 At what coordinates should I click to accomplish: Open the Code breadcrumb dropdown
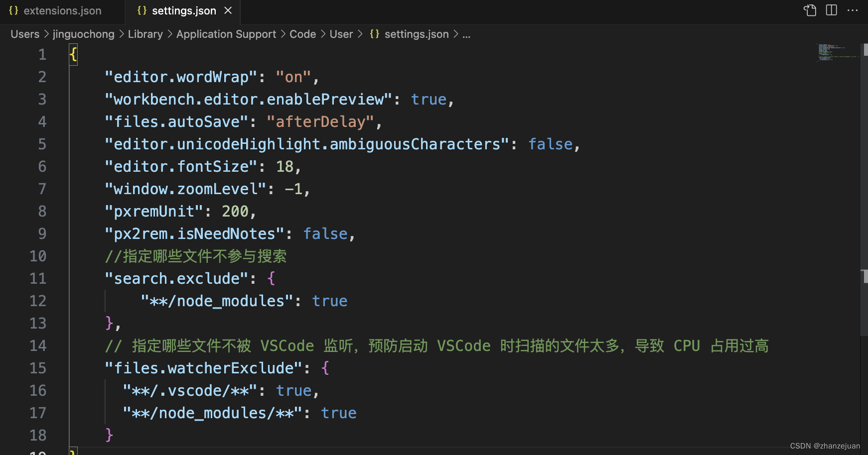click(302, 34)
